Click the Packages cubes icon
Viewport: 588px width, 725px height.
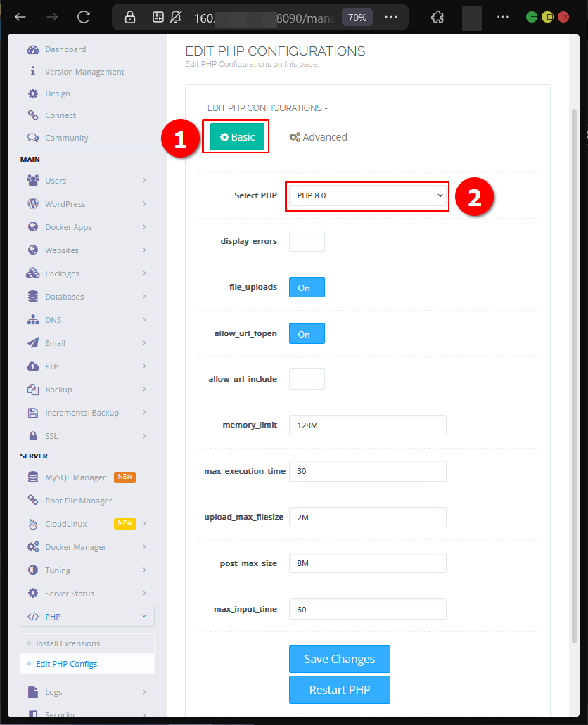coord(33,274)
